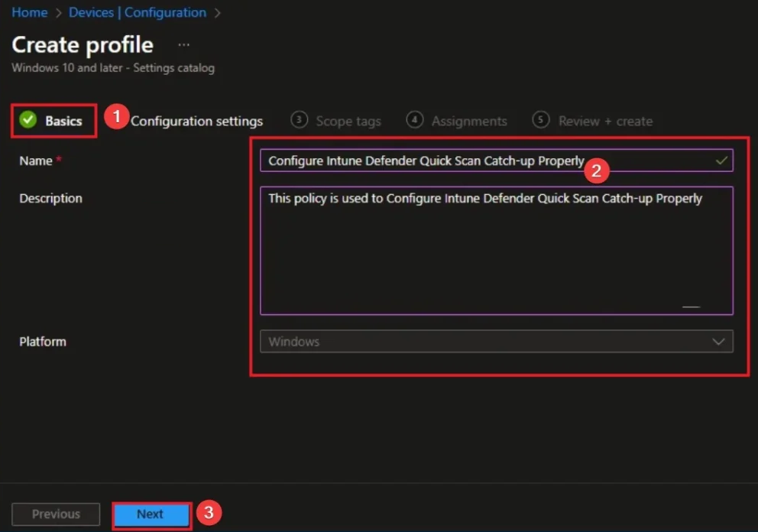758x532 pixels.
Task: Click the Description label
Action: pyautogui.click(x=50, y=198)
